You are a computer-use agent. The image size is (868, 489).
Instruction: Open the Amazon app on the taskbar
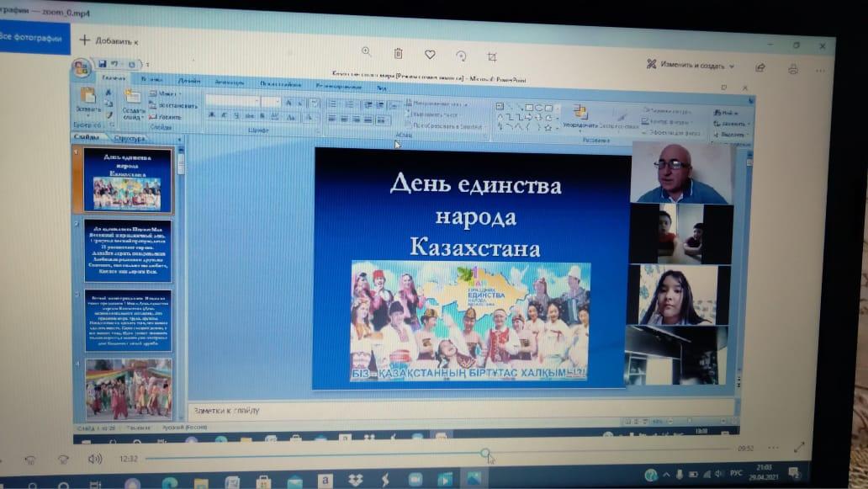coord(325,481)
